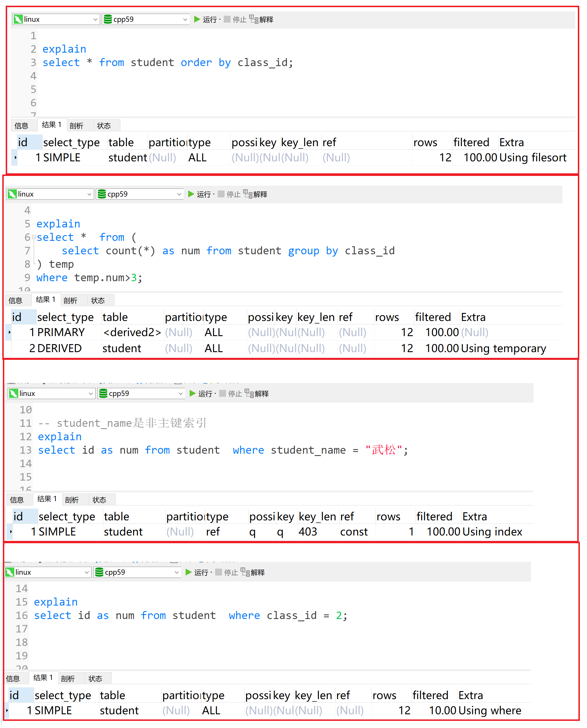587x728 pixels.
Task: Open linux connection dropdown arrow above 'order by class_id' query
Action: click(95, 20)
